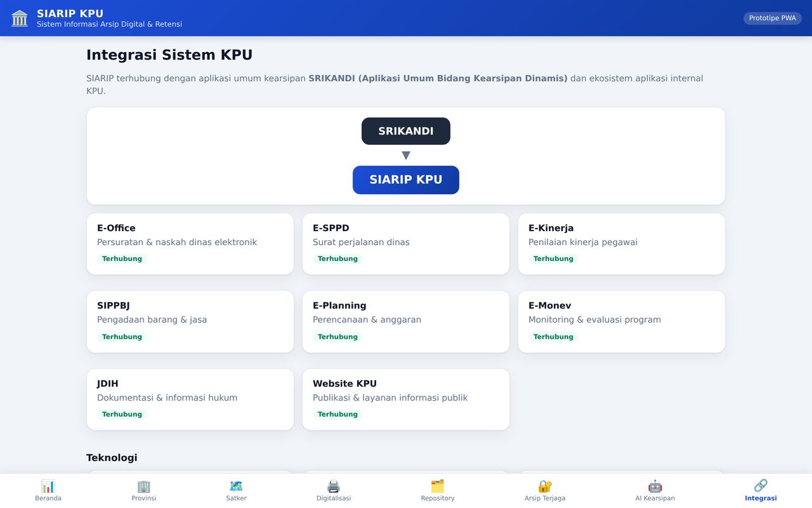The width and height of the screenshot is (812, 508).
Task: Click description Publikasi & layanan informasi publik
Action: tap(390, 398)
